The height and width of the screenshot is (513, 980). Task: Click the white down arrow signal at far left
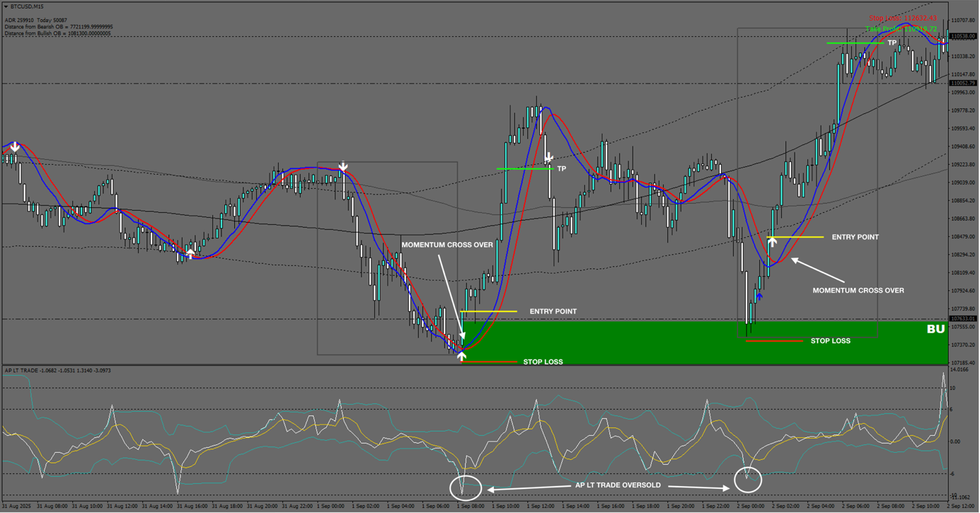15,146
